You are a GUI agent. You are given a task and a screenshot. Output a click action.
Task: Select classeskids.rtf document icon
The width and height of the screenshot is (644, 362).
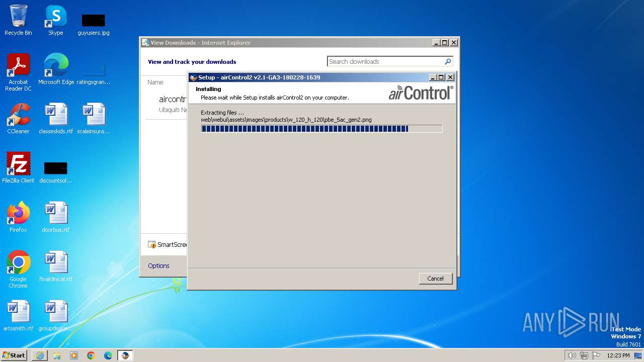click(x=56, y=119)
